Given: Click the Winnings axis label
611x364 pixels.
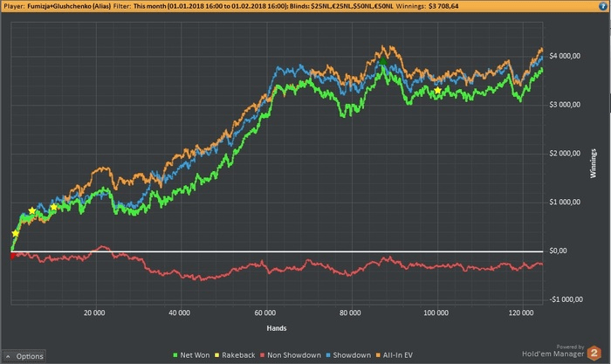Looking at the screenshot, I should click(x=593, y=163).
